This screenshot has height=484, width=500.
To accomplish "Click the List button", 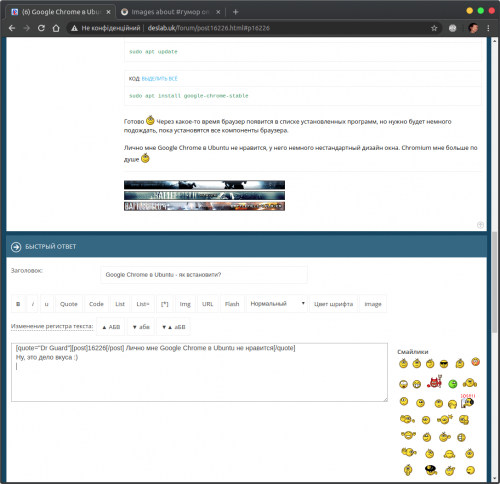I will point(120,304).
